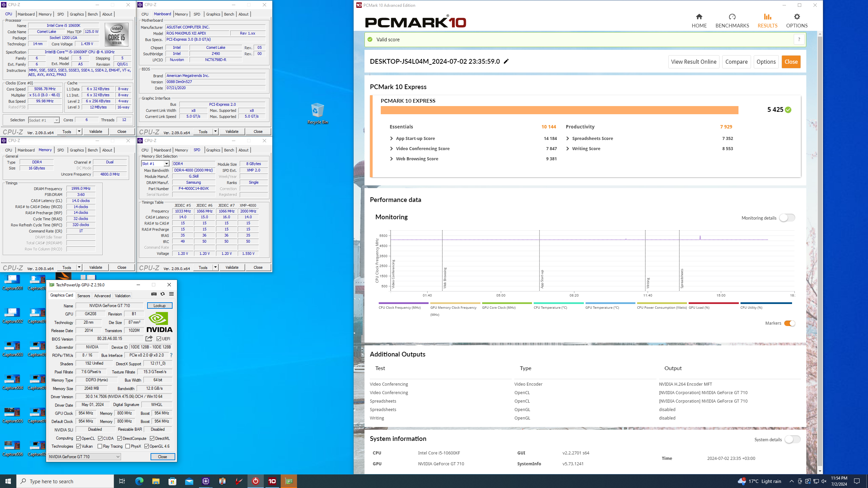Open Microsoft Store from taskbar
Viewport: 868px width, 488px height.
pos(172,481)
